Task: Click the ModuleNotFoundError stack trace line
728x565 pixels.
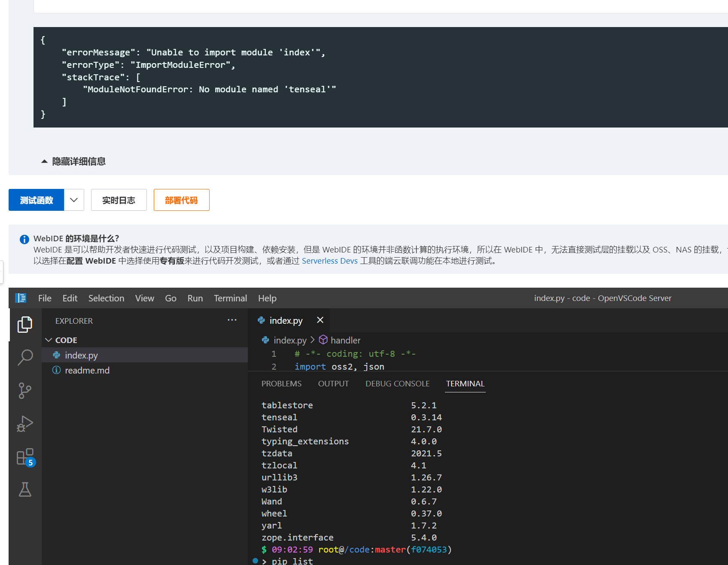Action: [209, 89]
